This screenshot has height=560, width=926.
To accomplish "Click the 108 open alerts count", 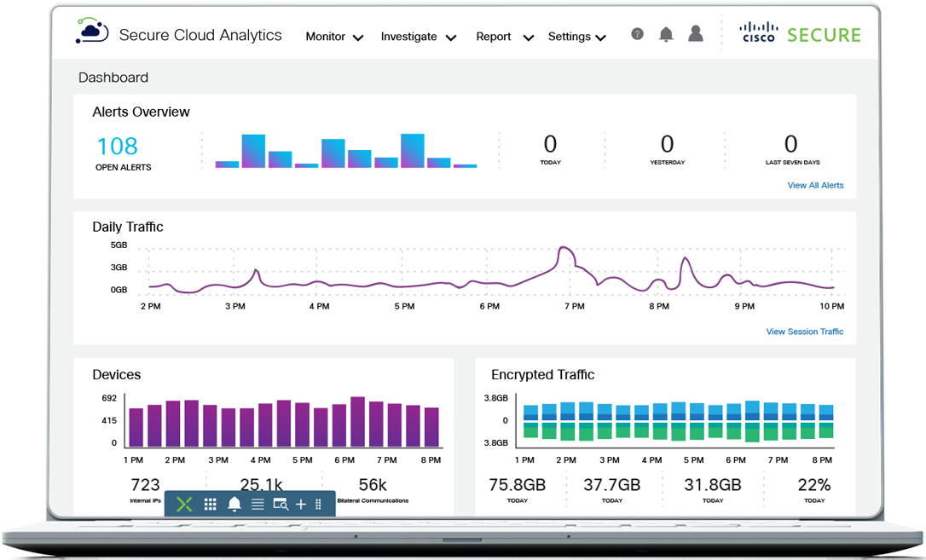I will coord(118,147).
